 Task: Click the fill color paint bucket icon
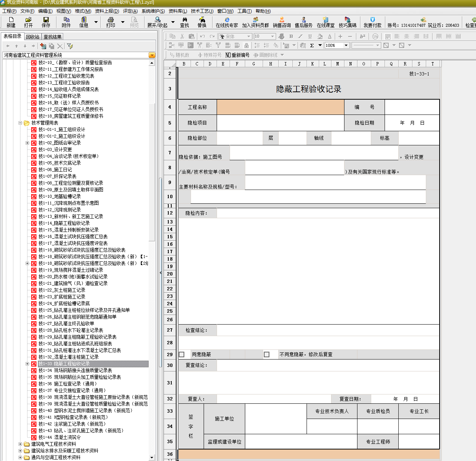(320, 36)
